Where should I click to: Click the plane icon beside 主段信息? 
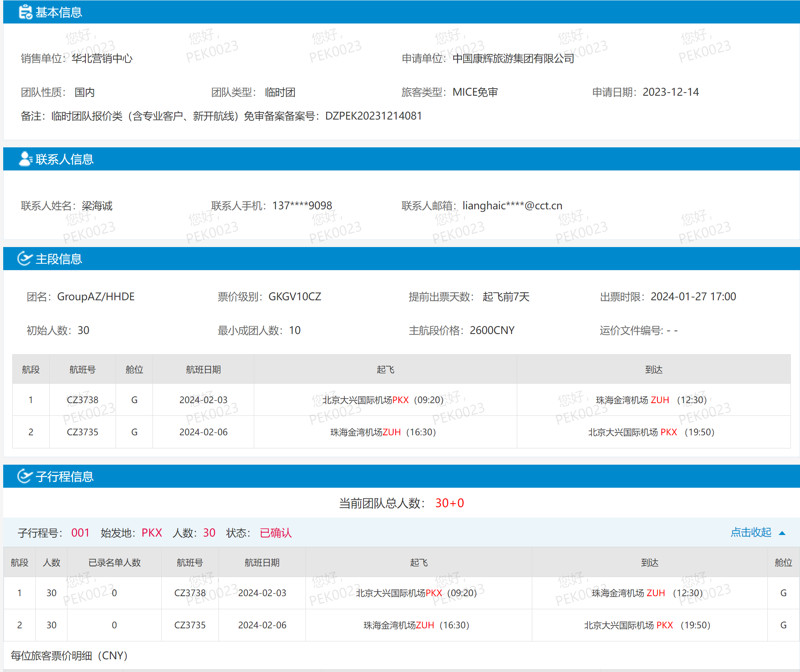[25, 259]
